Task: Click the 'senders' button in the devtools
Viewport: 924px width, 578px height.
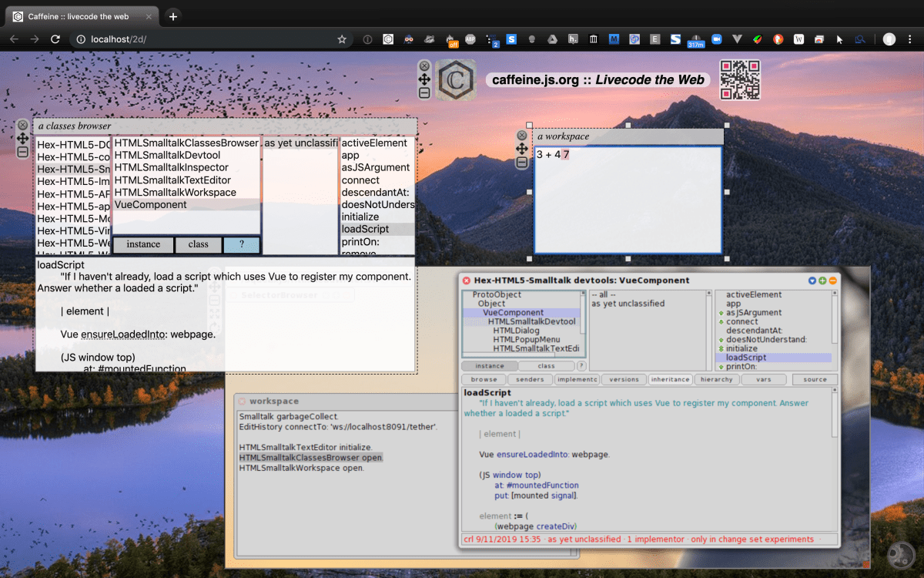Action: click(530, 379)
